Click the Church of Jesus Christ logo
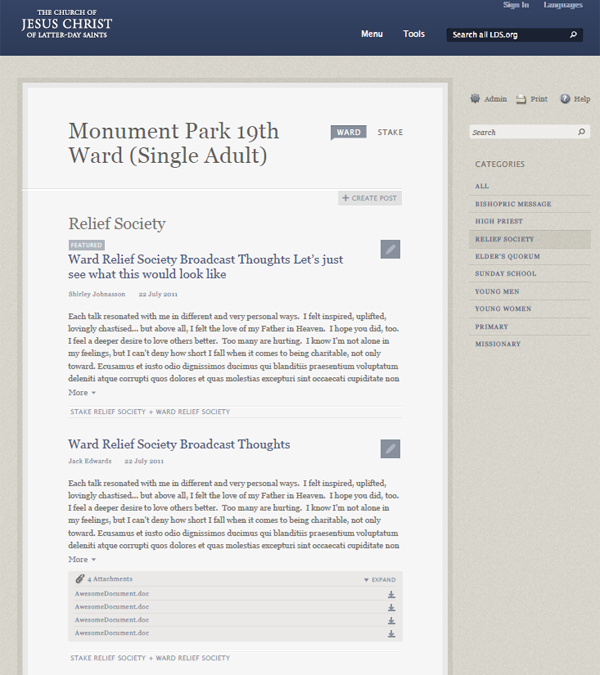The height and width of the screenshot is (675, 600). (x=67, y=24)
